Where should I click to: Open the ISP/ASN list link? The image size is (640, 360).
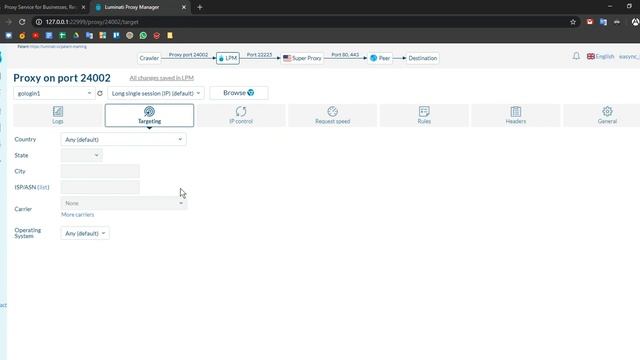point(43,187)
